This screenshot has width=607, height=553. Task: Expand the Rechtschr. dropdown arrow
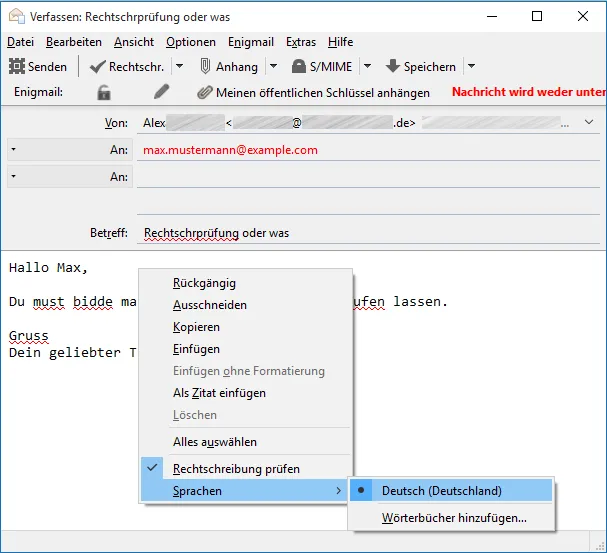[179, 66]
